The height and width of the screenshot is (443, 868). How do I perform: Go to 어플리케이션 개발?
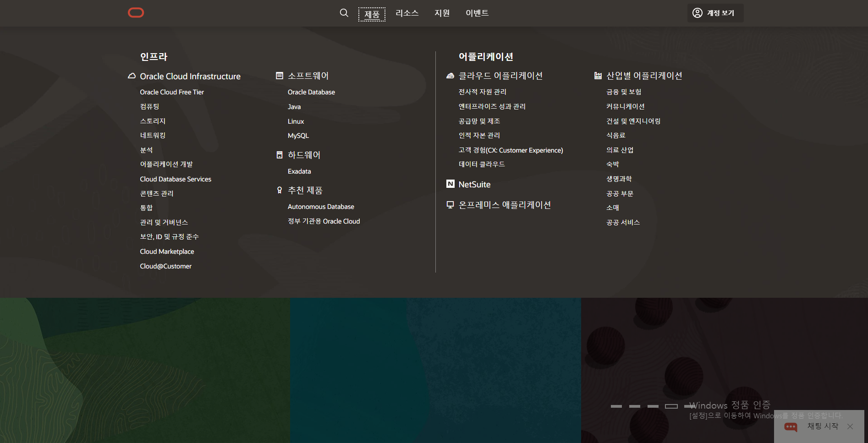166,164
